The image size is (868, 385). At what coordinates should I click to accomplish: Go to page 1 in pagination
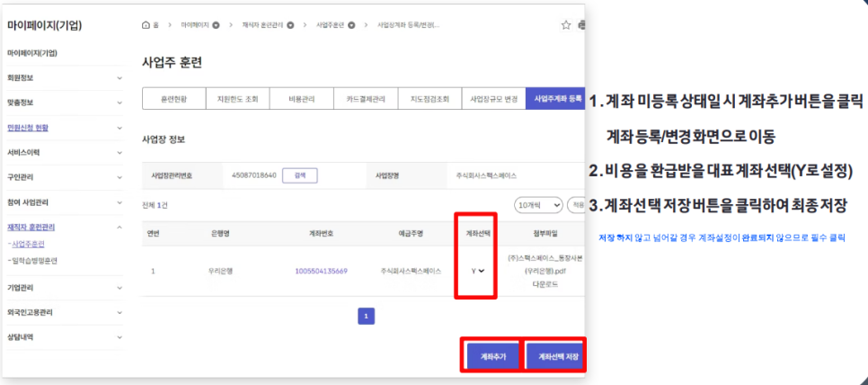coord(366,317)
